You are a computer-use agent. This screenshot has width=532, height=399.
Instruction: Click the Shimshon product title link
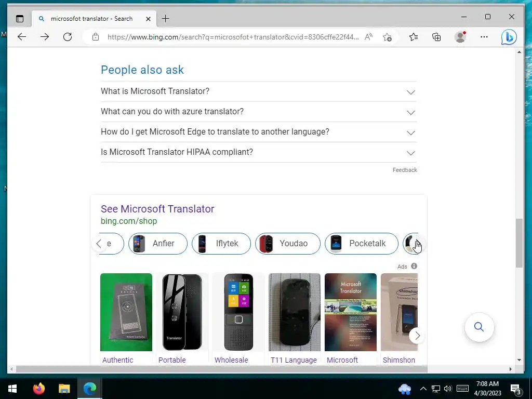(399, 360)
